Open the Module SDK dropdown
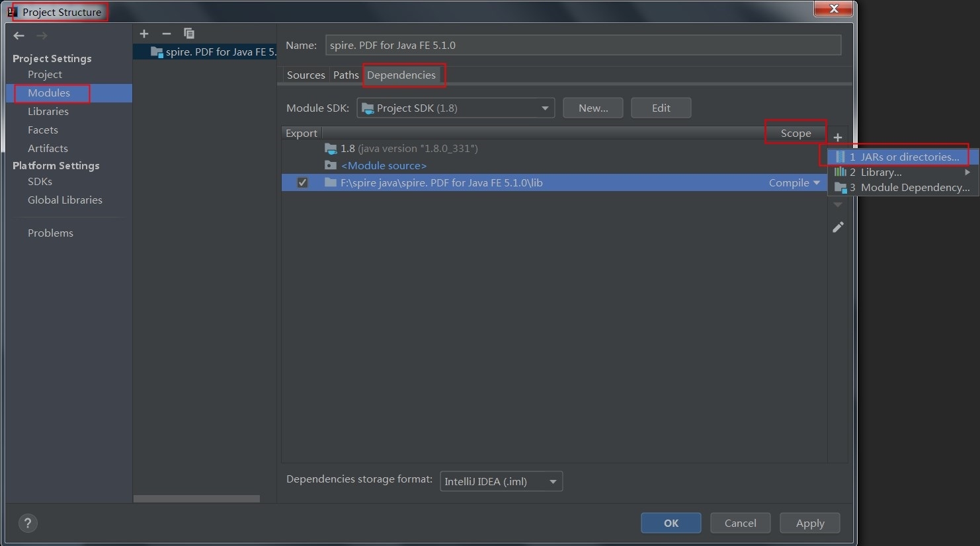The width and height of the screenshot is (980, 546). click(x=456, y=108)
